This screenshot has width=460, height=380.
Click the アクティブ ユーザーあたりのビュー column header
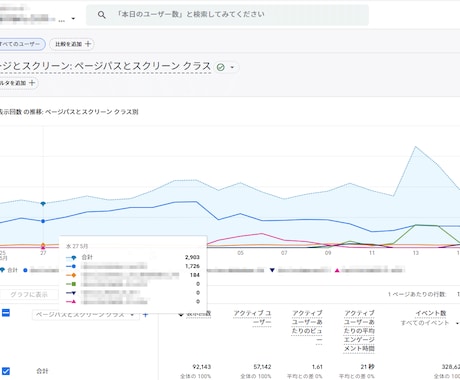pyautogui.click(x=307, y=327)
